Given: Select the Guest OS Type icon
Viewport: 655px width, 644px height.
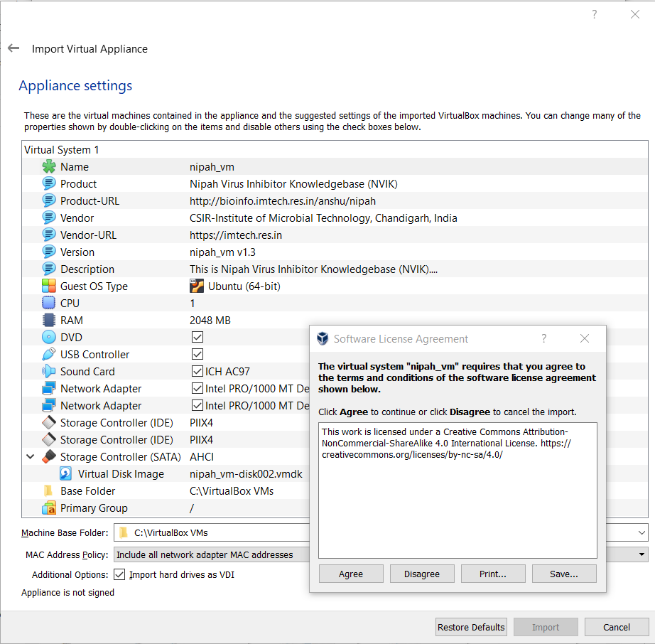Looking at the screenshot, I should (48, 286).
